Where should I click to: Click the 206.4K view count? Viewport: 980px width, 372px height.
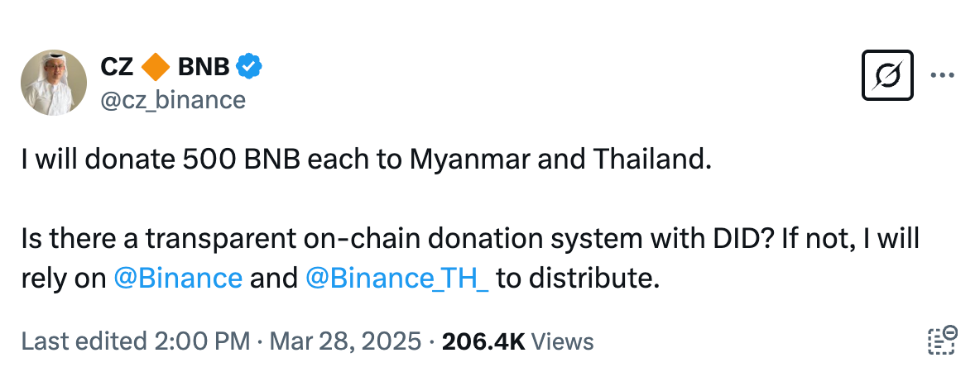point(483,341)
